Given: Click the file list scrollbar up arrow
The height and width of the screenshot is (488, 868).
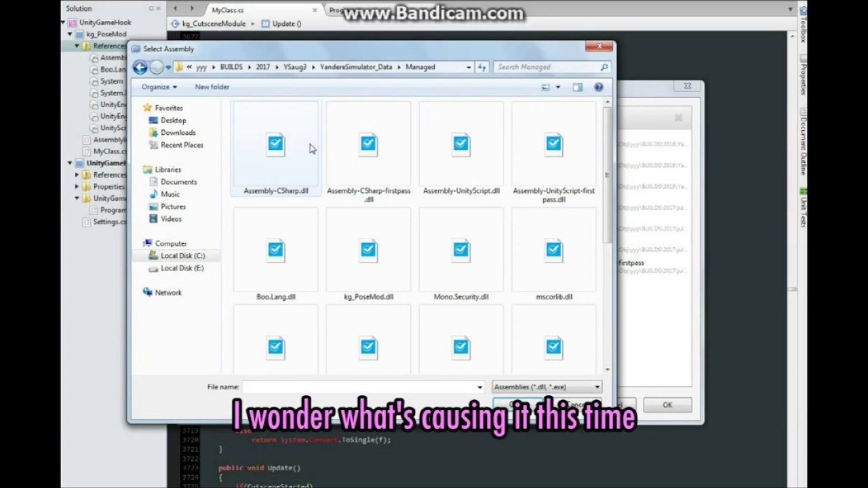Looking at the screenshot, I should coord(607,102).
